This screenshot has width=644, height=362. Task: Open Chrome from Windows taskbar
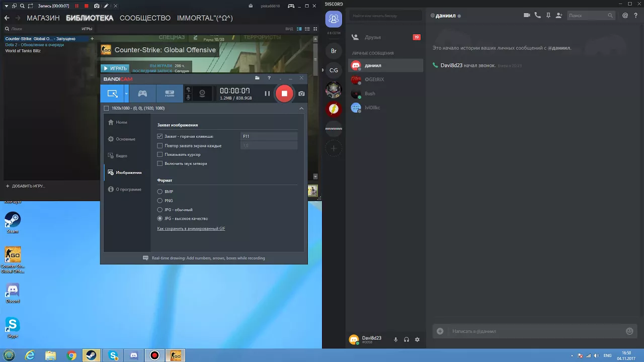coord(72,355)
